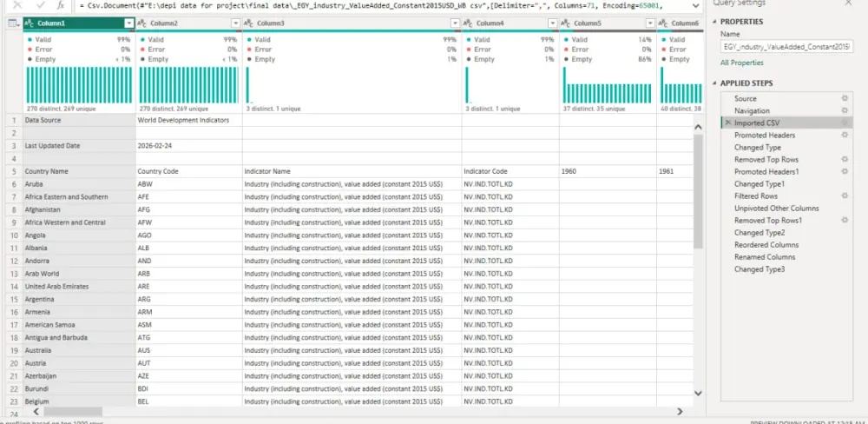This screenshot has height=424, width=868.
Task: Click the 'United Arab Emirates' cell
Action: point(79,287)
